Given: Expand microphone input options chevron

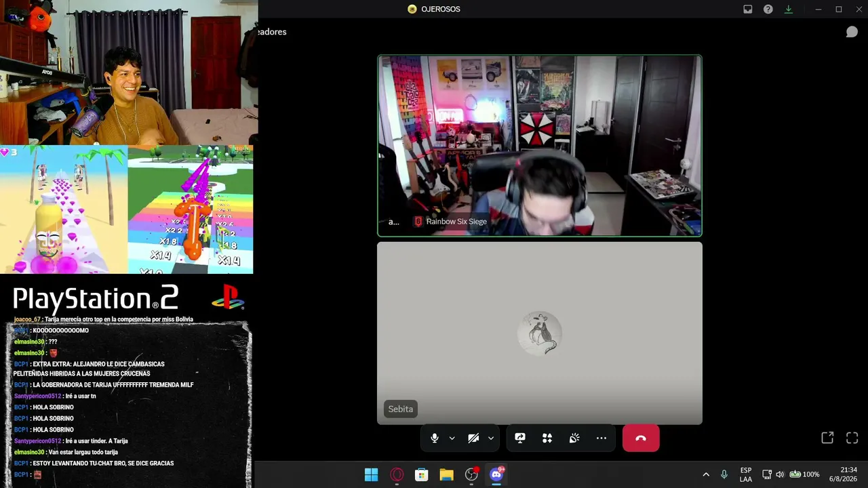Looking at the screenshot, I should click(452, 438).
